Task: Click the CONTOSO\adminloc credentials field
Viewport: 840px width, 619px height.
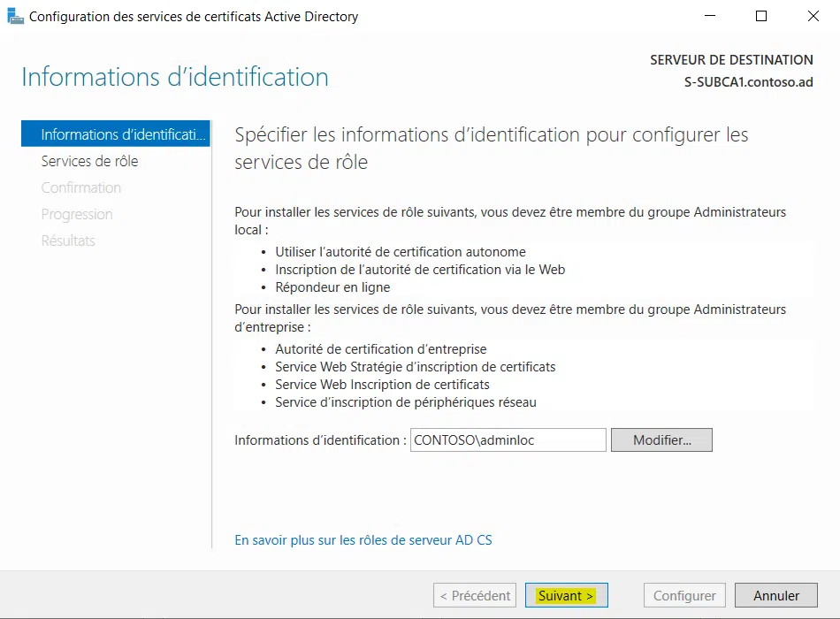Action: pos(508,439)
